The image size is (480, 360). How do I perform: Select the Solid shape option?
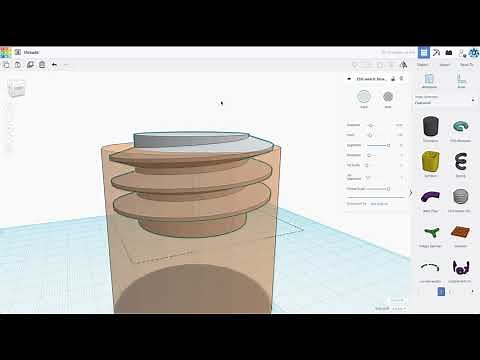click(364, 97)
